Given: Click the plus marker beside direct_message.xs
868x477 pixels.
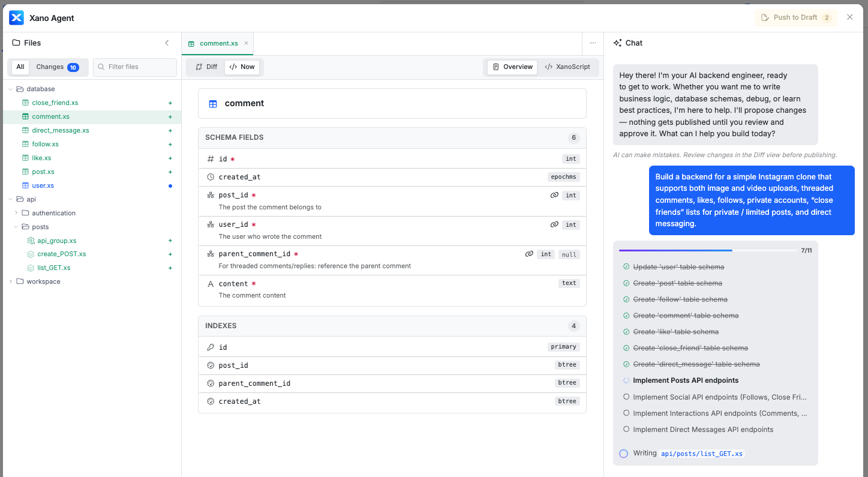Looking at the screenshot, I should pyautogui.click(x=170, y=131).
